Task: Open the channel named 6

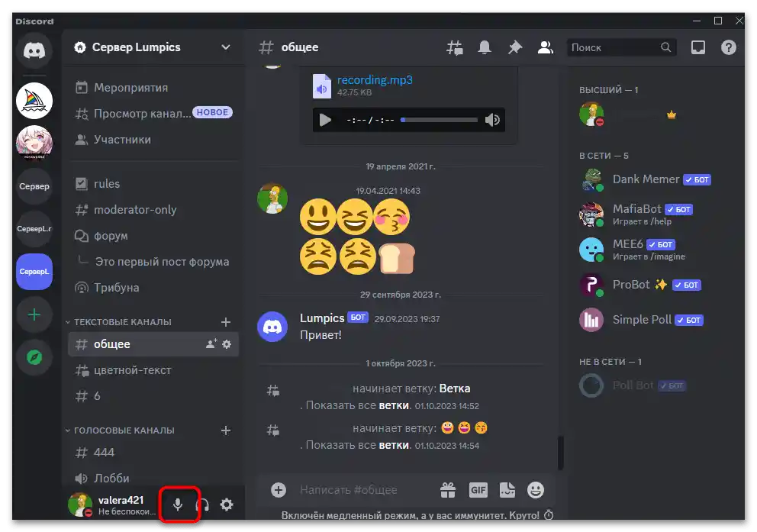Action: click(153, 396)
